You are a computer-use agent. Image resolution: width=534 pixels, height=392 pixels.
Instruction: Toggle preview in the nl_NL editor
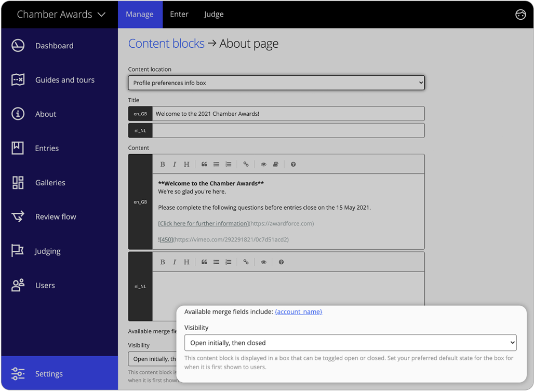tap(263, 262)
